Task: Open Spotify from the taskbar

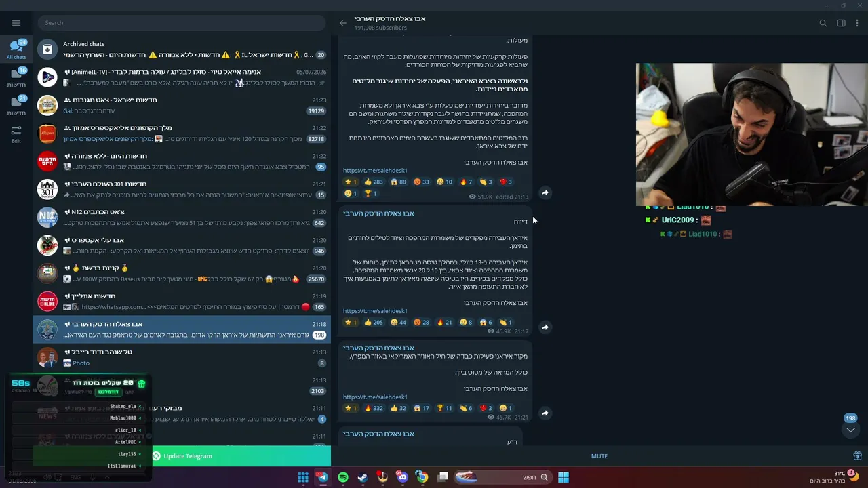Action: (x=343, y=477)
